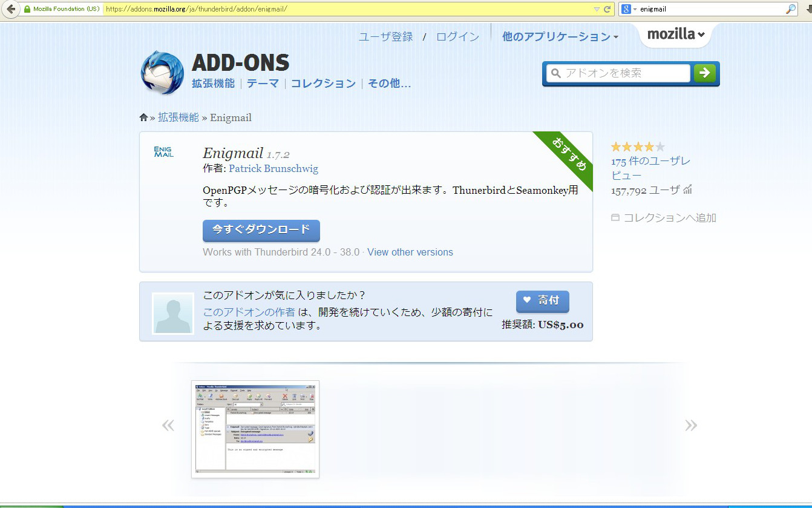The image size is (812, 508).
Task: Click the statistics chart icon beside 157,792 ユーザ
Action: tap(687, 190)
